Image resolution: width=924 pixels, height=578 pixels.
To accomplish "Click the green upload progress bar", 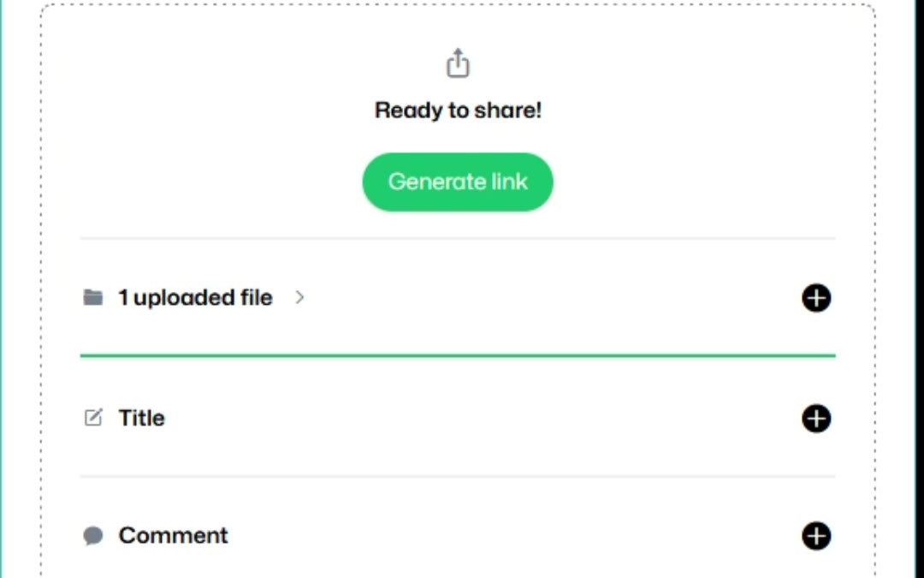I will [x=458, y=355].
